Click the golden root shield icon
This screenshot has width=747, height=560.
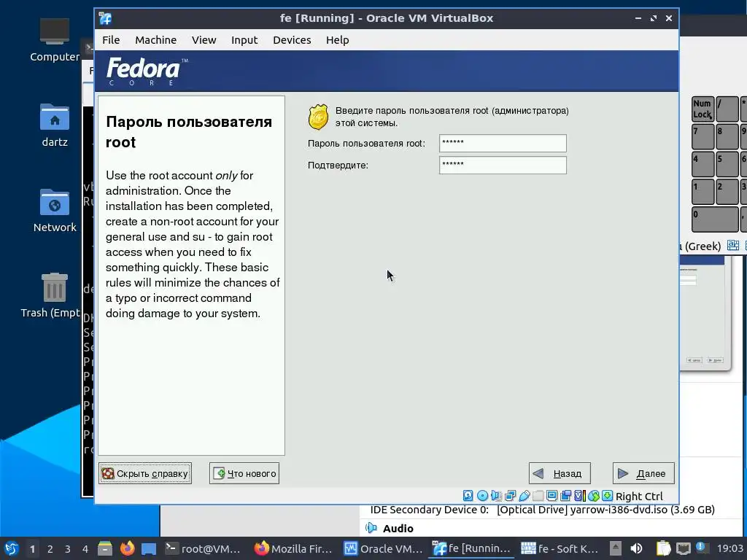click(x=318, y=117)
